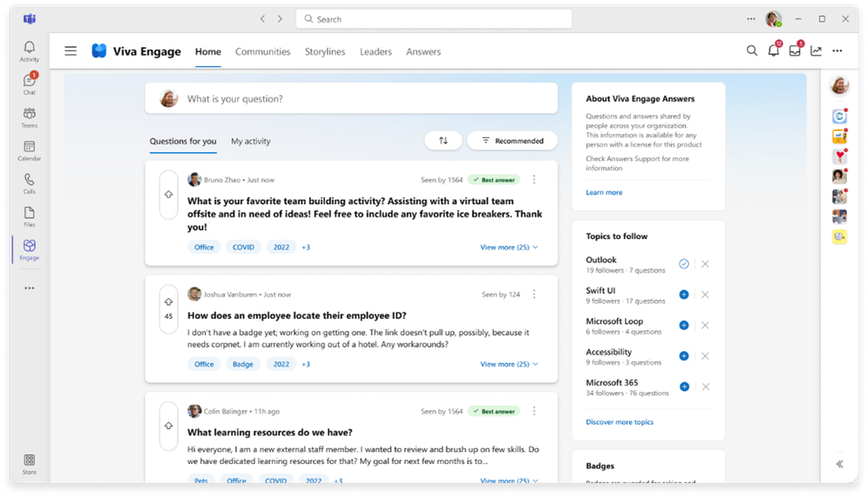This screenshot has height=497, width=868.
Task: Open Bruno Zhao's profile name
Action: [222, 180]
